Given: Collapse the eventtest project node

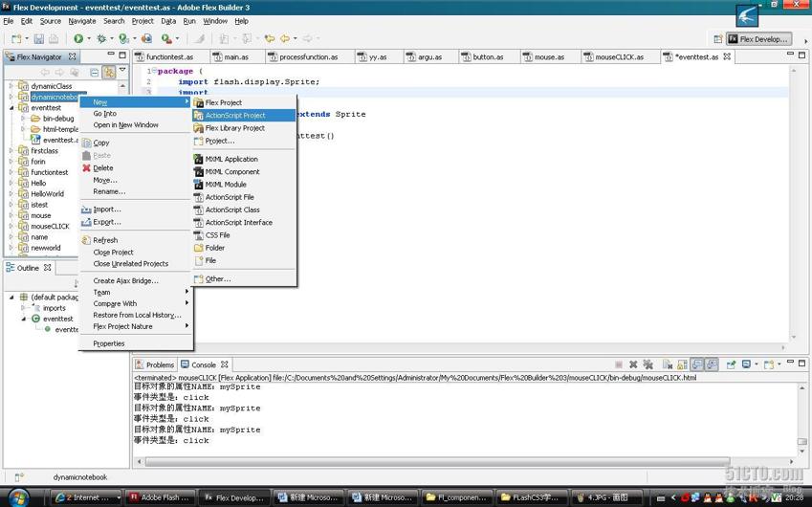Looking at the screenshot, I should (11, 108).
